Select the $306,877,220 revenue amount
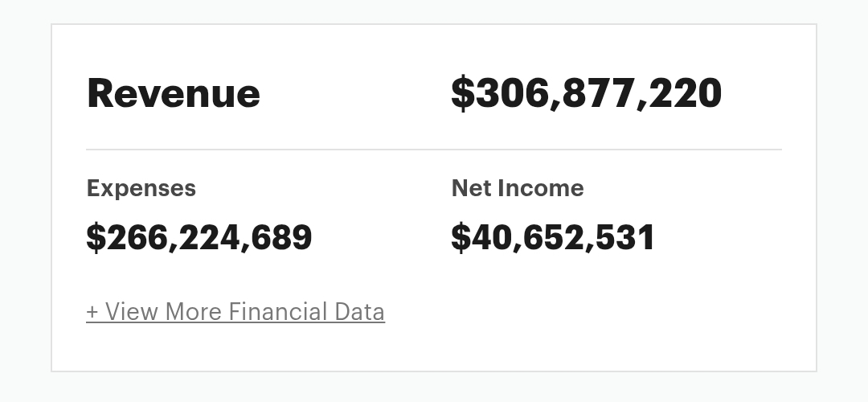The image size is (868, 402). coord(586,93)
